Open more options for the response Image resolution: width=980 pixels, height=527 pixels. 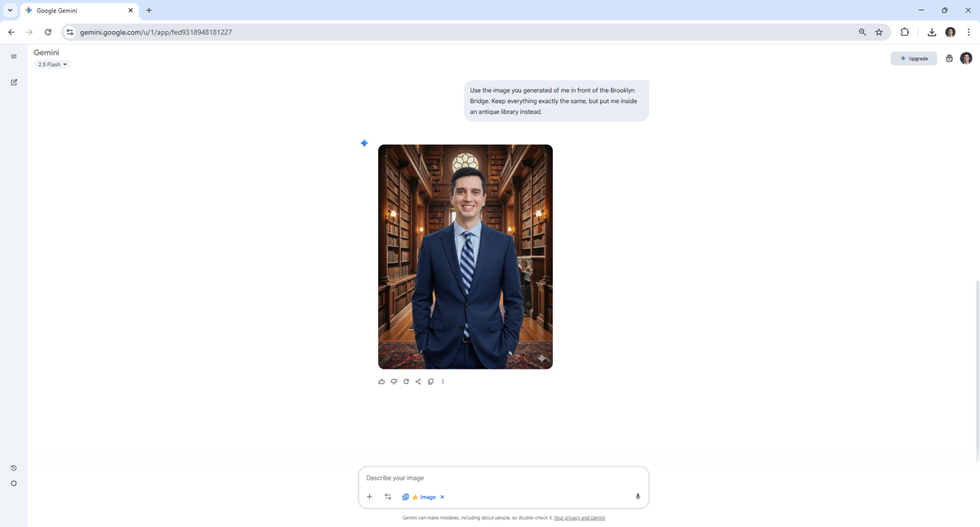[443, 382]
